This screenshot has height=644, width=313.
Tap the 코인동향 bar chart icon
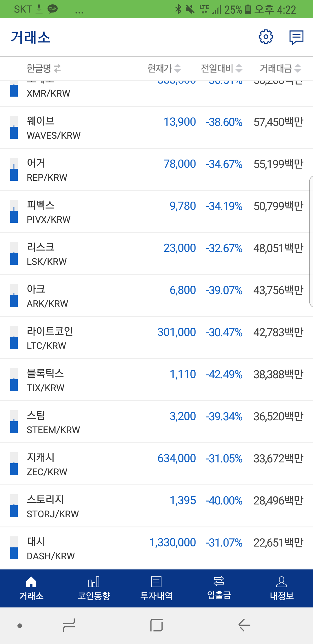tap(94, 582)
